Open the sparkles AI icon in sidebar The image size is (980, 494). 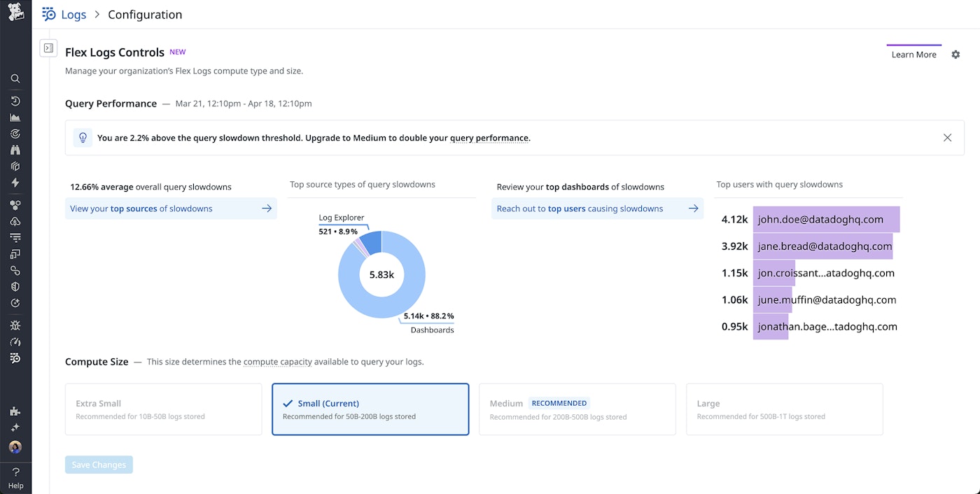(x=15, y=428)
